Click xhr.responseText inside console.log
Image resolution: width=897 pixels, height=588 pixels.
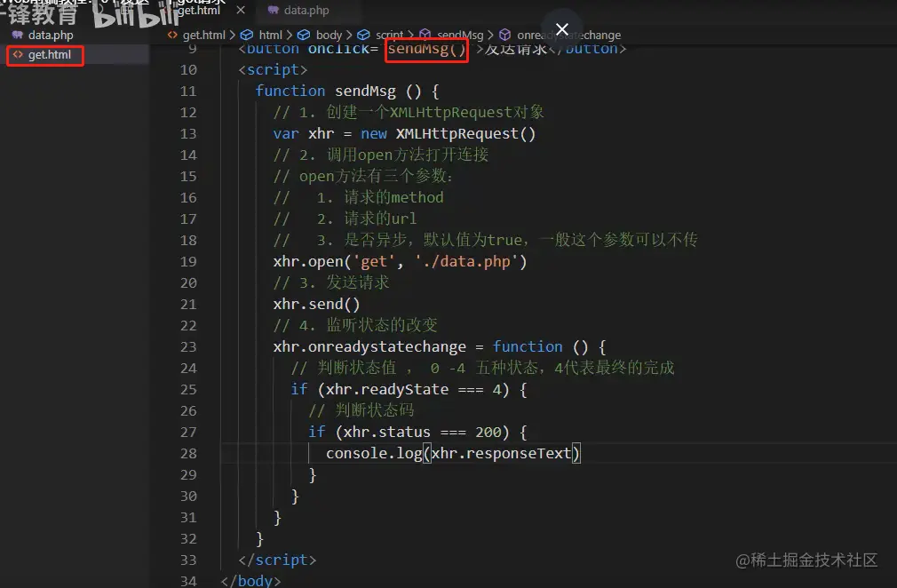pyautogui.click(x=501, y=453)
